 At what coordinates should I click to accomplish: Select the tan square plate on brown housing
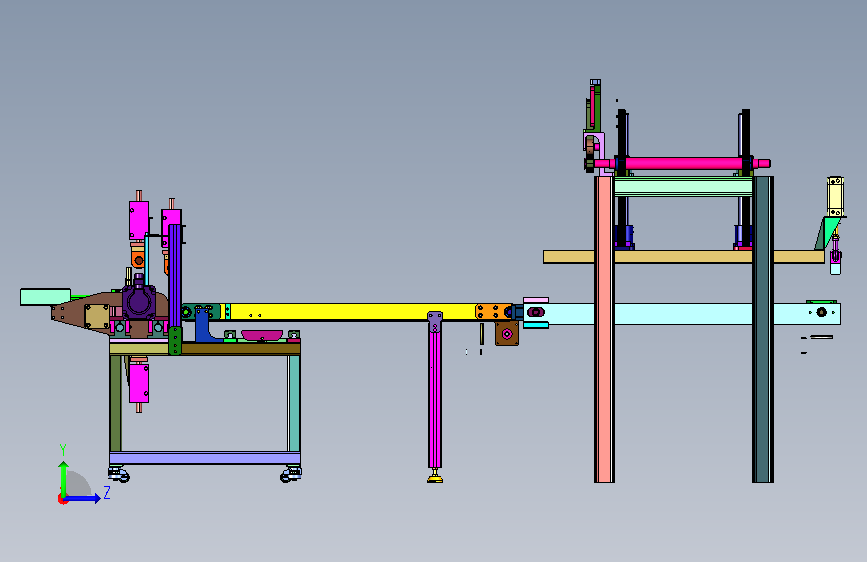(x=96, y=316)
